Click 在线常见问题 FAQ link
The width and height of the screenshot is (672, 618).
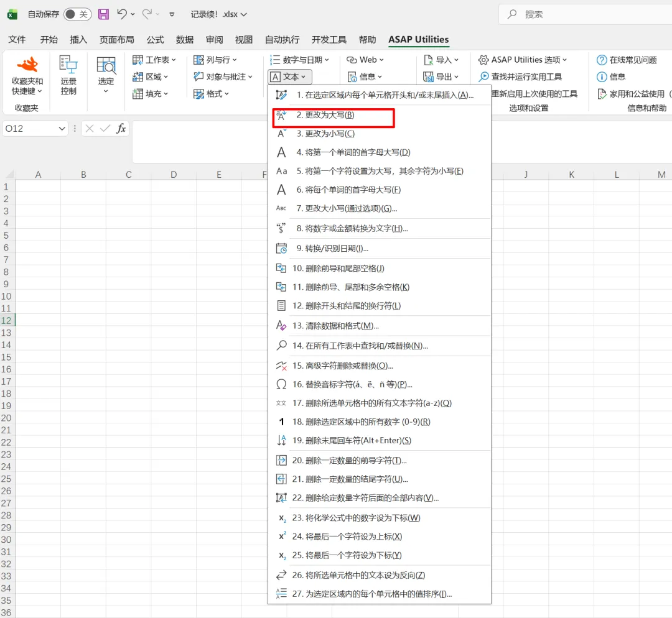click(627, 60)
